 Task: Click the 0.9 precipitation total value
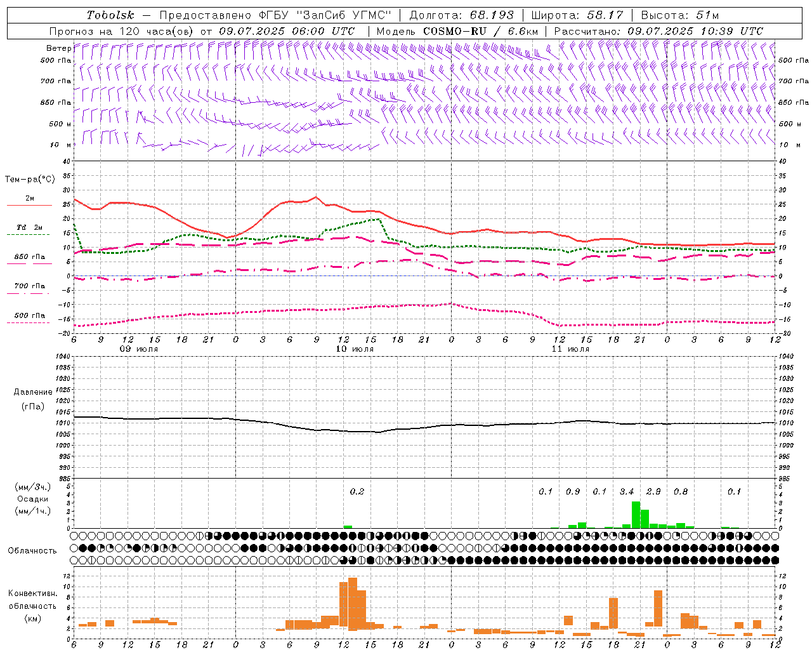573,491
